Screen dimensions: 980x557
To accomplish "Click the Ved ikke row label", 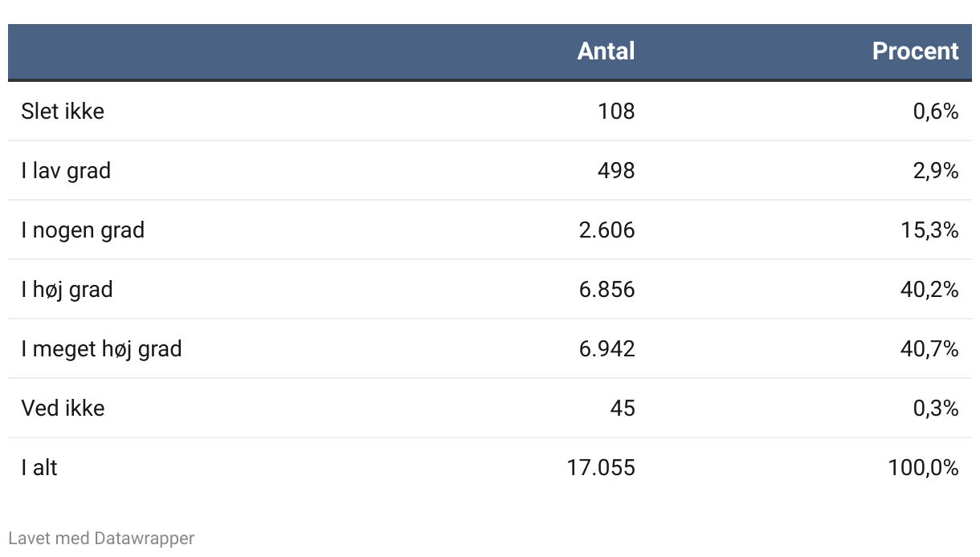I will click(63, 408).
